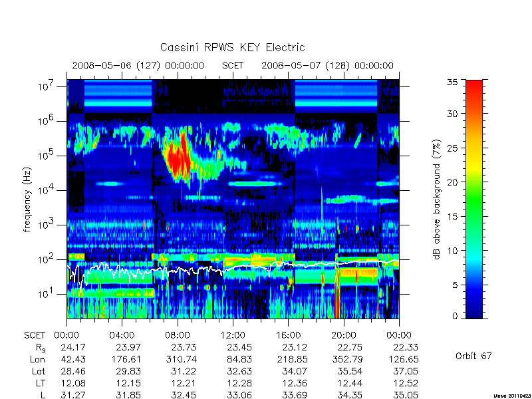532x399 pixels.
Task: Click the "Cassini RPWS KEY Electric" plot title
Action: pyautogui.click(x=232, y=47)
